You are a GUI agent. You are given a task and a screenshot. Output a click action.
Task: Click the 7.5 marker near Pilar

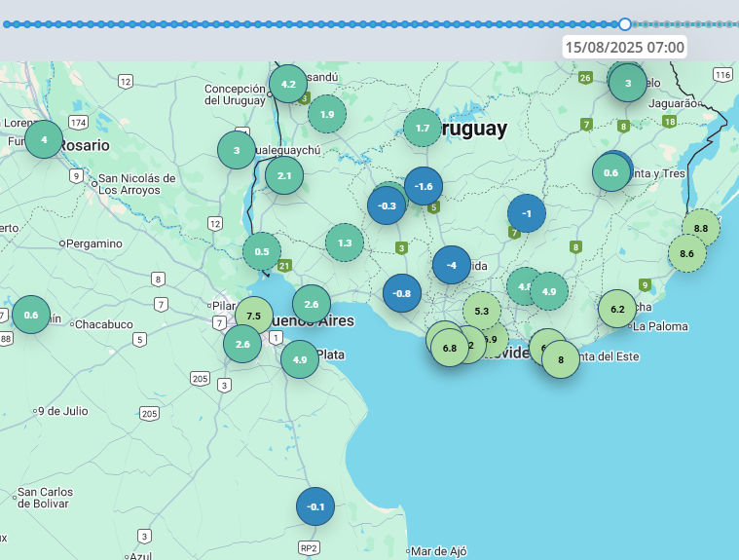click(x=254, y=317)
